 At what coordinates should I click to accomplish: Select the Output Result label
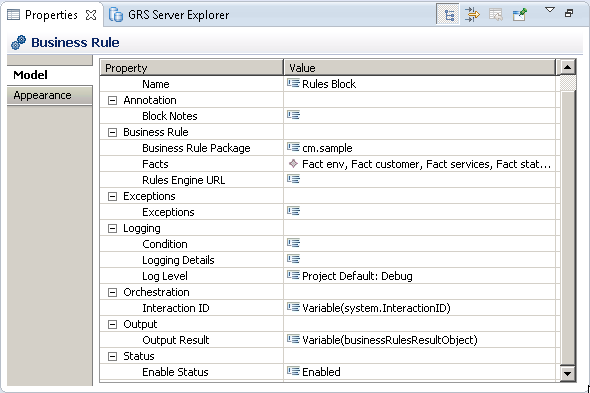point(176,340)
